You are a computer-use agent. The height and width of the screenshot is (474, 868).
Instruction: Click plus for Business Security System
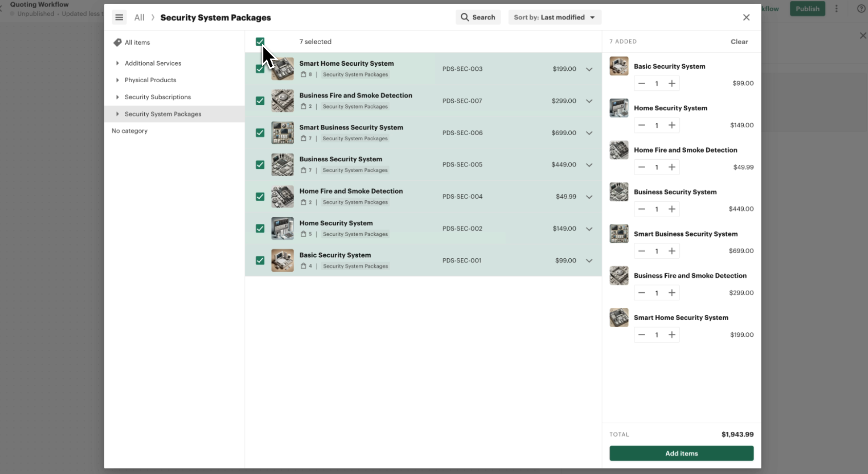click(671, 209)
